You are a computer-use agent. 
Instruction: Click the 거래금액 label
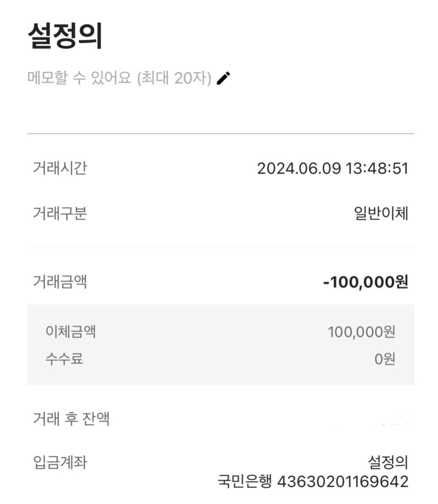point(60,281)
